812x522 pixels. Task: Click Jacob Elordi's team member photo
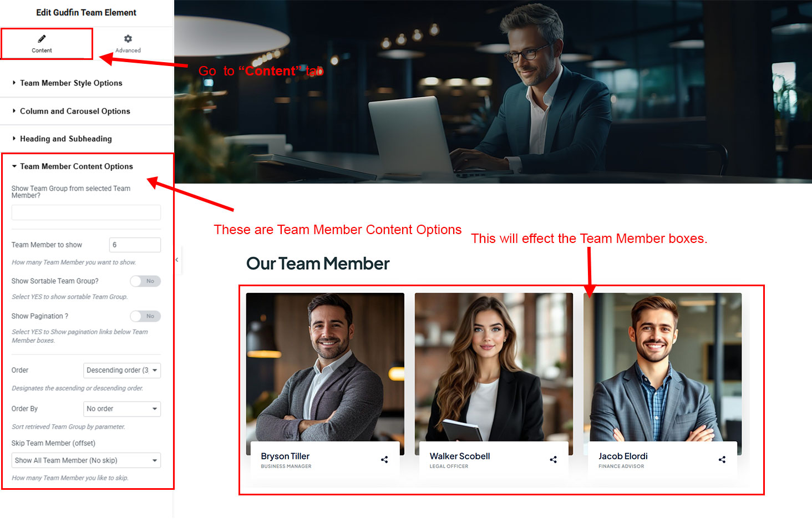pyautogui.click(x=662, y=367)
